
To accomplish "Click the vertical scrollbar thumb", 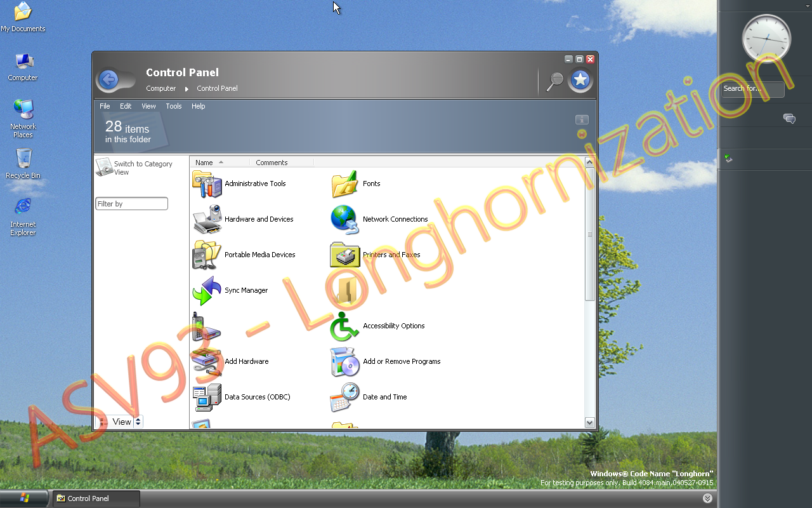I will click(x=589, y=234).
